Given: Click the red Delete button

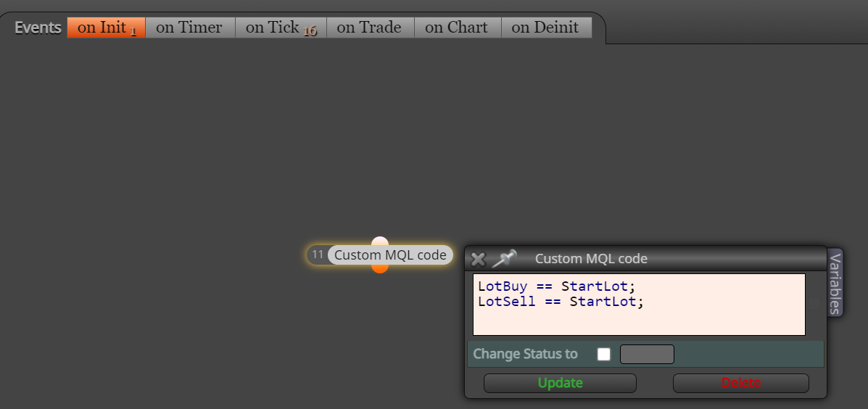Looking at the screenshot, I should (740, 383).
